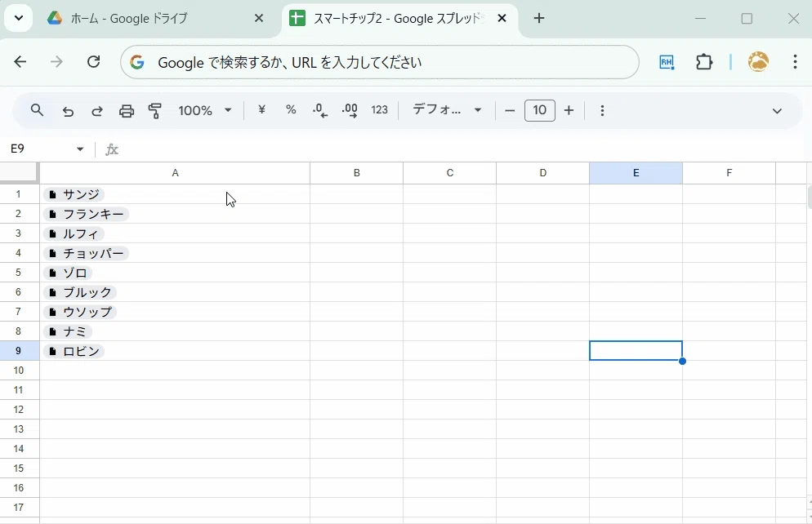The height and width of the screenshot is (524, 812).
Task: Open the E9 name box dropdown
Action: pos(80,149)
